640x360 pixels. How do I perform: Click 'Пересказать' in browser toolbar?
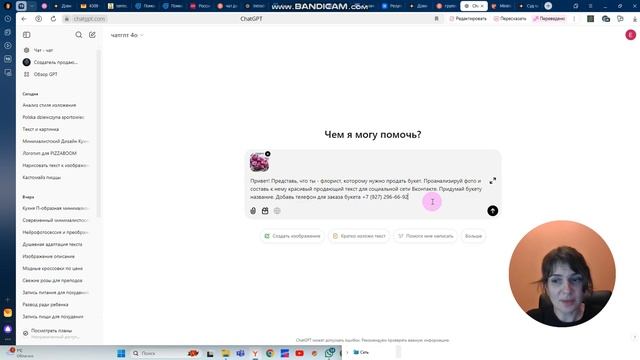tap(510, 19)
